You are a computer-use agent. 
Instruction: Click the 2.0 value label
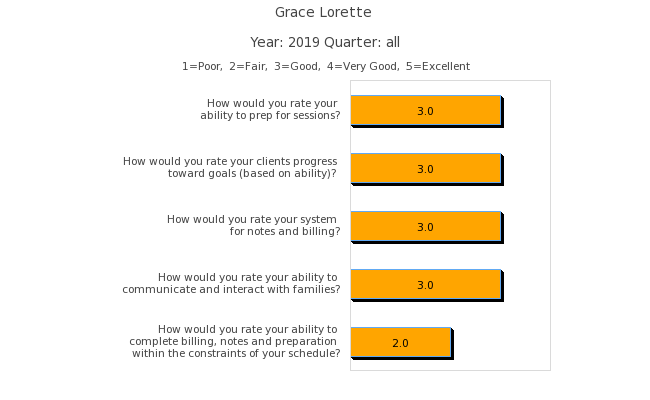pyautogui.click(x=400, y=343)
